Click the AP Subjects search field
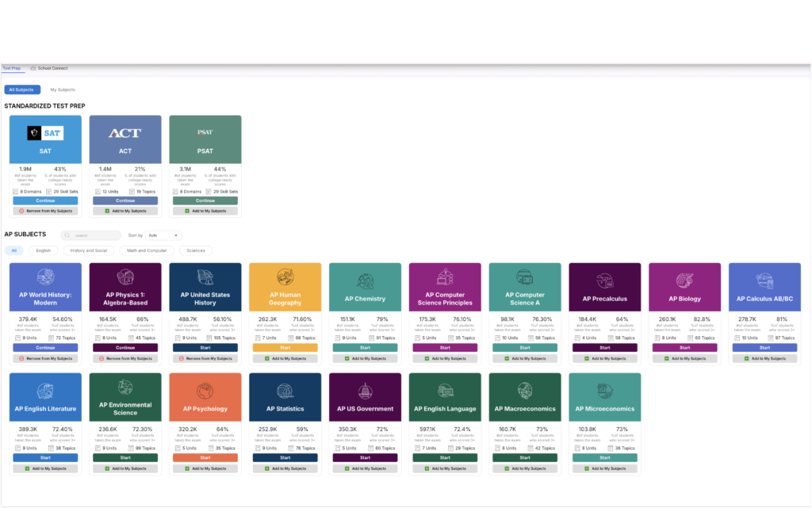 90,235
